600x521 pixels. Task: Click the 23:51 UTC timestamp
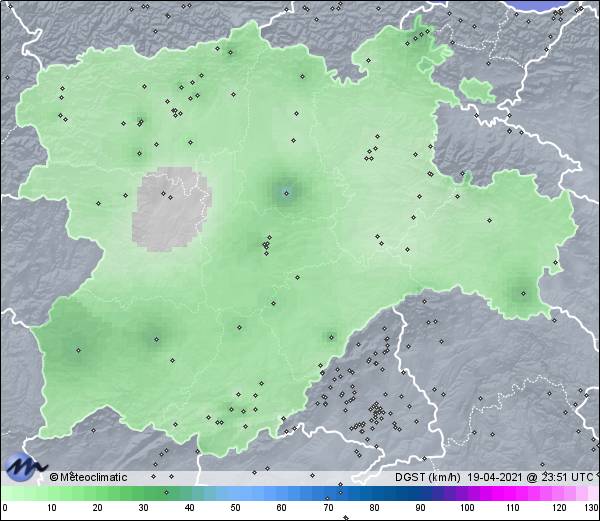point(566,477)
